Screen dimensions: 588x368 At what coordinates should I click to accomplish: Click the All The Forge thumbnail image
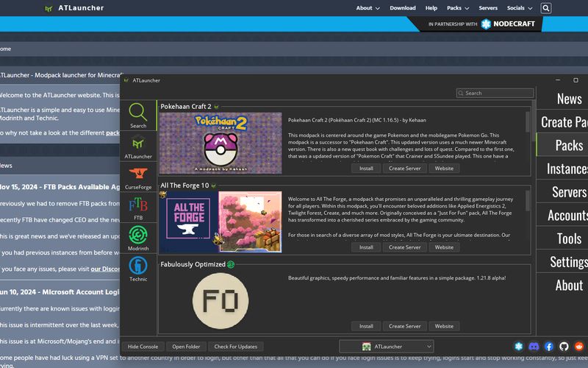point(220,222)
